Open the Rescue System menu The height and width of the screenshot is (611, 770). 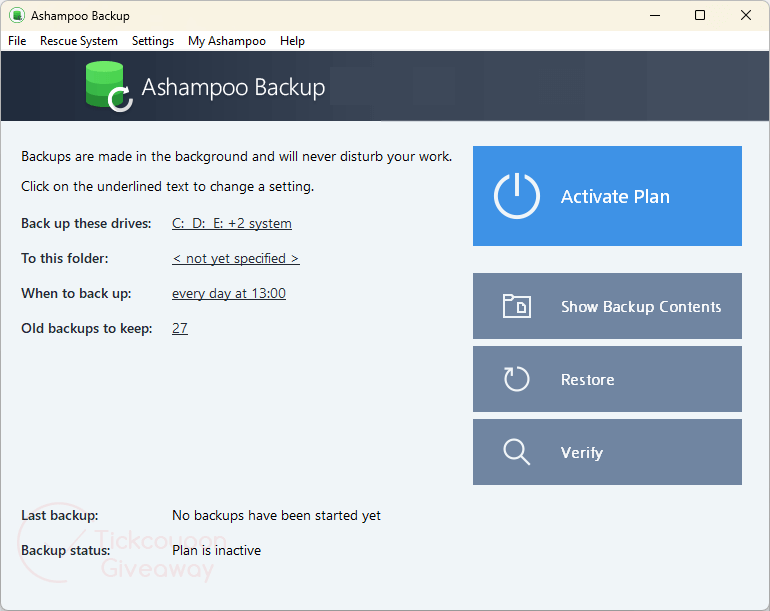point(79,41)
